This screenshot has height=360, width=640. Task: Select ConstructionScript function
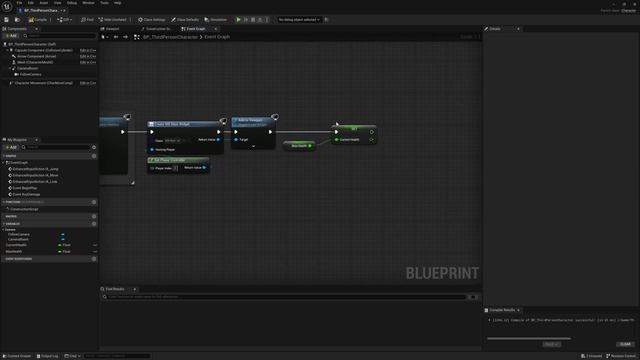coord(24,209)
